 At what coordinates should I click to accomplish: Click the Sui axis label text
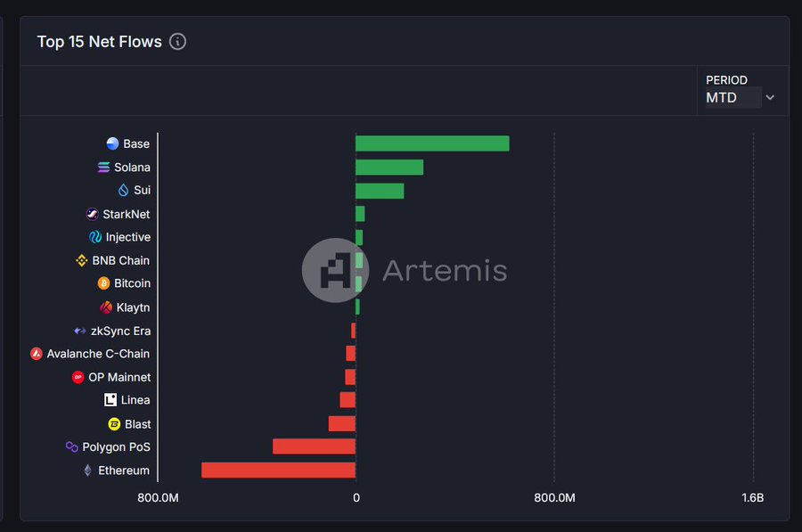[143, 191]
